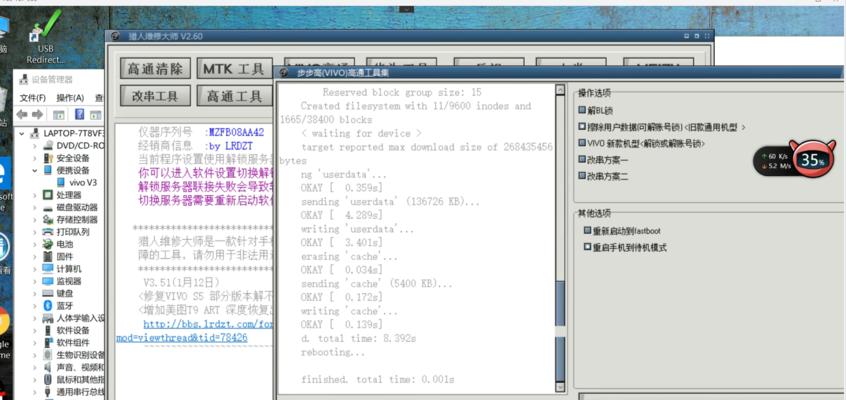Click the 高通清除 button
Image resolution: width=846 pixels, height=400 pixels.
click(x=155, y=69)
